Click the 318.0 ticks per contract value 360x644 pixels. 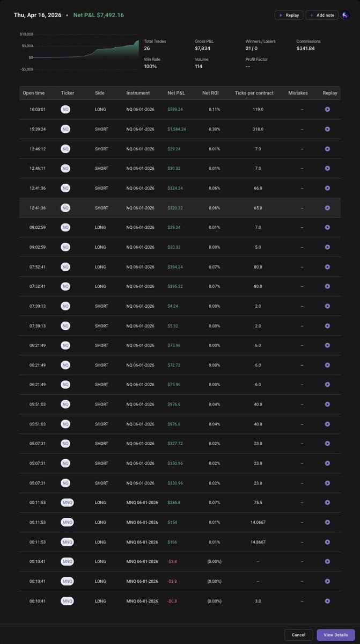[258, 129]
